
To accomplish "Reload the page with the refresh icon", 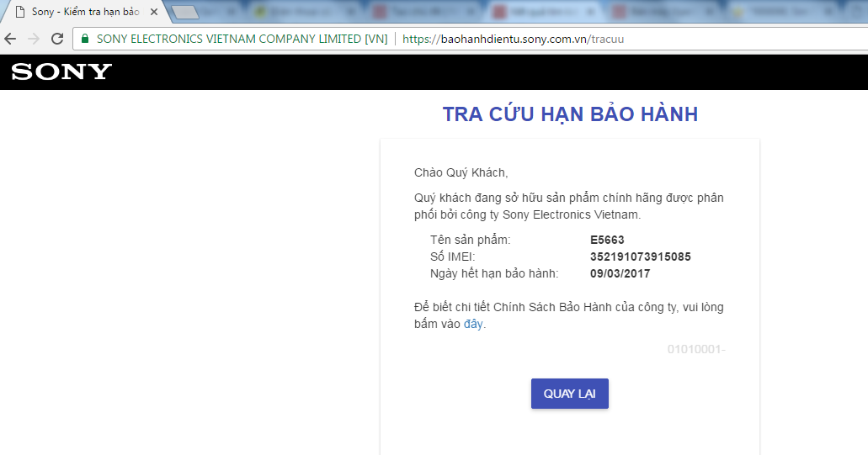I will click(57, 39).
